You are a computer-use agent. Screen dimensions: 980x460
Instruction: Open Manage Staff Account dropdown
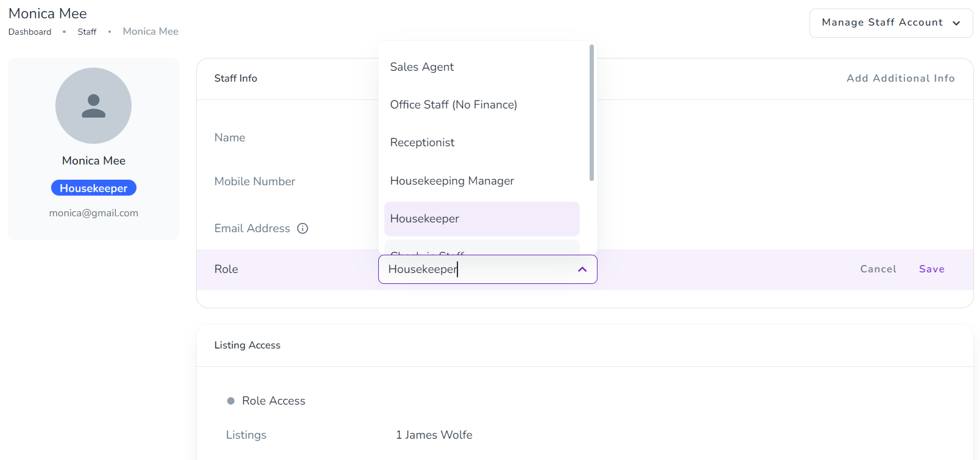890,23
